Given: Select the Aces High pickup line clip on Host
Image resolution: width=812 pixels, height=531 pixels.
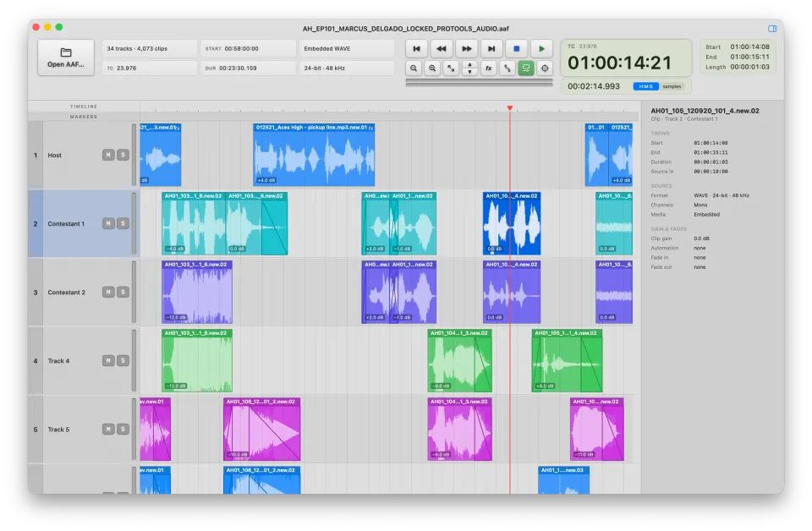Looking at the screenshot, I should coord(314,155).
